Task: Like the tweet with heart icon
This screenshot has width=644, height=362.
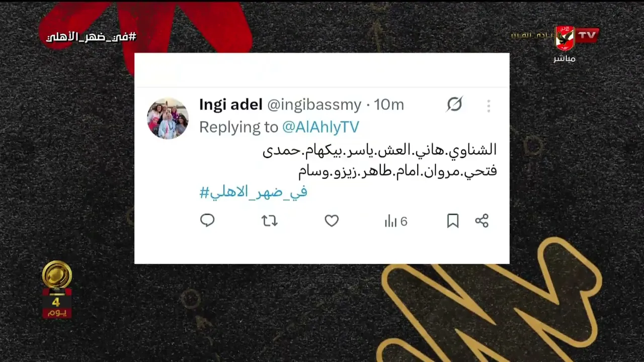Action: click(332, 221)
